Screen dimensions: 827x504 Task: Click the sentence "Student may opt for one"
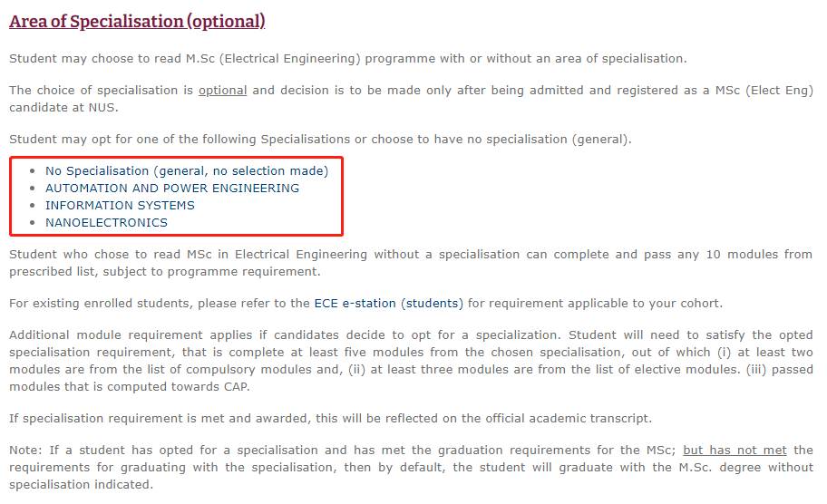click(x=320, y=140)
